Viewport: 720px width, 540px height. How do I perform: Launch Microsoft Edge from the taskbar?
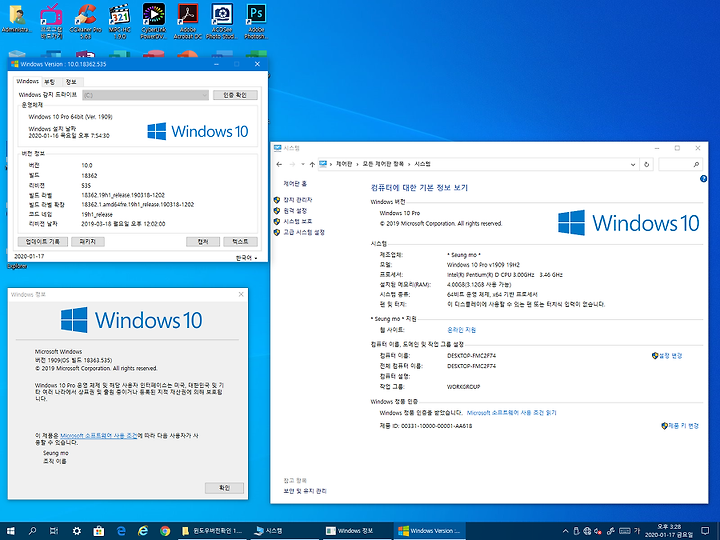121,531
